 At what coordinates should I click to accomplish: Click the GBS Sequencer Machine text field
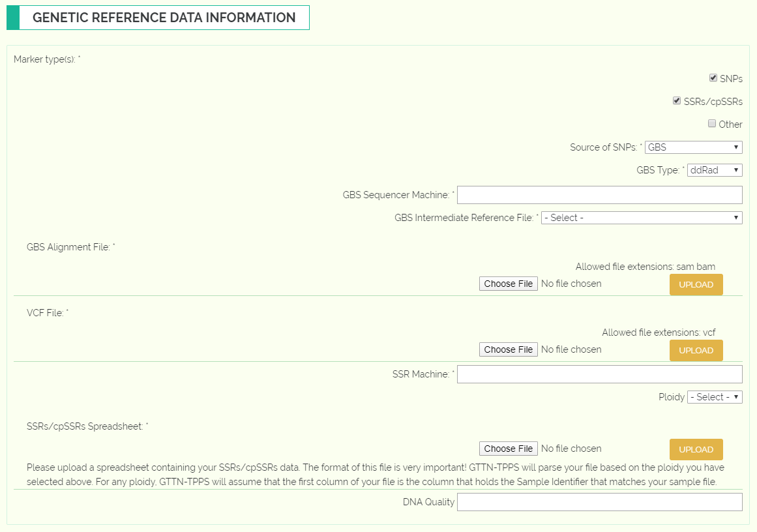pyautogui.click(x=600, y=195)
